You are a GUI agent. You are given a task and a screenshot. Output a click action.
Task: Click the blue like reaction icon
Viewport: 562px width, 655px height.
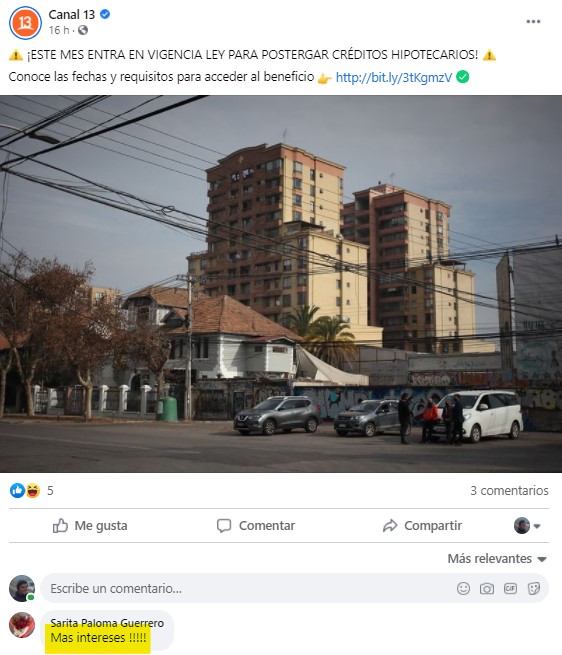[17, 490]
